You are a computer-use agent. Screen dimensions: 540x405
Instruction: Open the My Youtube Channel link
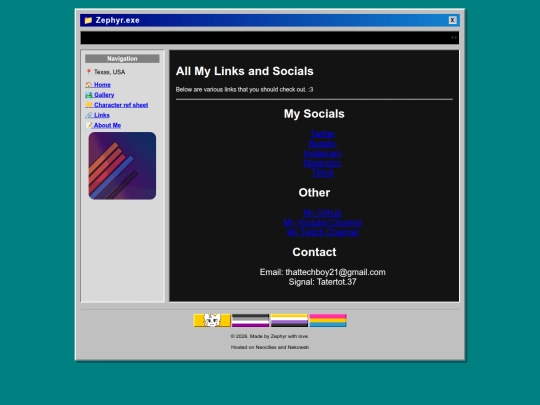[x=322, y=222]
